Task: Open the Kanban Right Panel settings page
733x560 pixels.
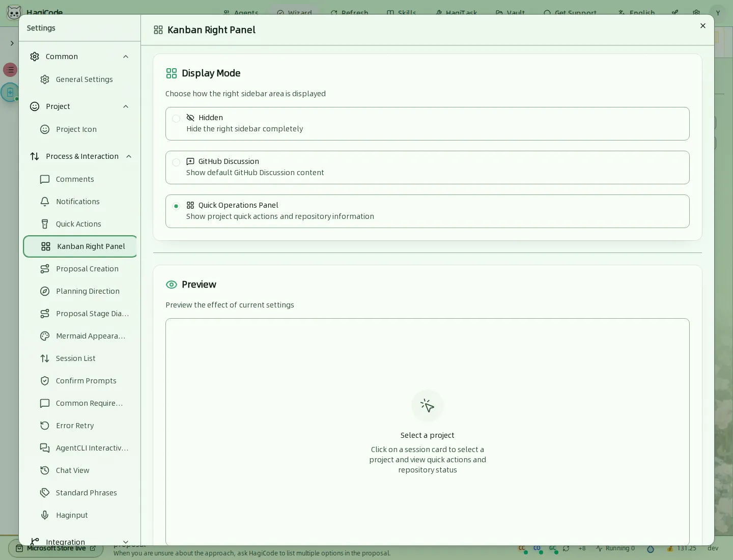Action: click(x=80, y=246)
